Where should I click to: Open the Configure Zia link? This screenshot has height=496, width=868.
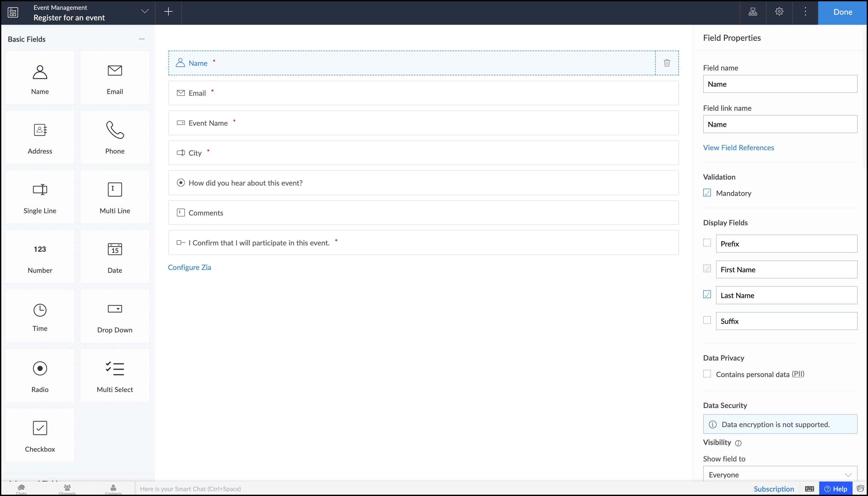tap(189, 267)
